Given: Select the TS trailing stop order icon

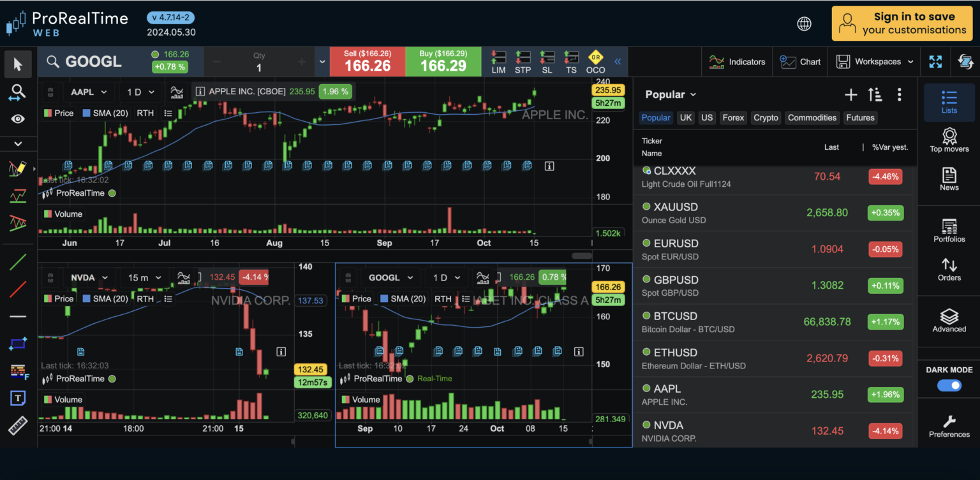Looking at the screenshot, I should point(571,61).
